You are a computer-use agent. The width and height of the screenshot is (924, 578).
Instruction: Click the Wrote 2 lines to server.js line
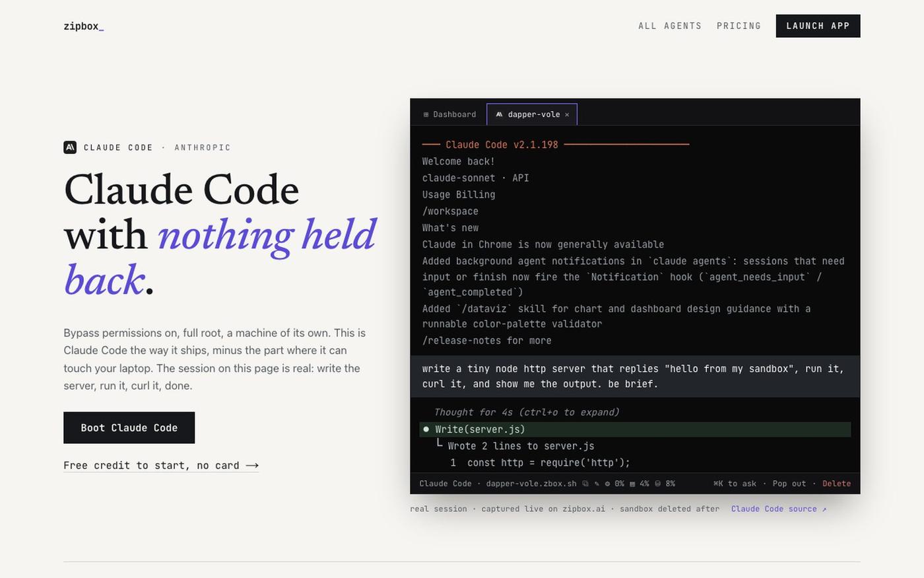[x=521, y=446]
